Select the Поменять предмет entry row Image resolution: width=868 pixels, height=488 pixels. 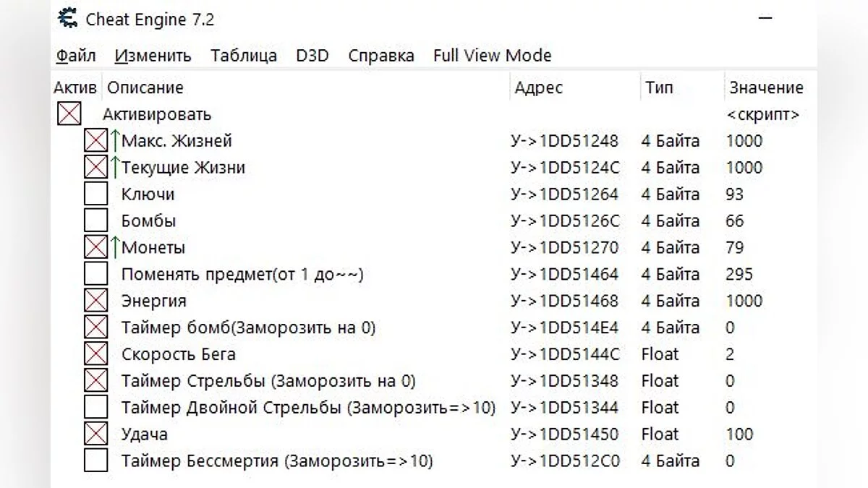pos(242,274)
